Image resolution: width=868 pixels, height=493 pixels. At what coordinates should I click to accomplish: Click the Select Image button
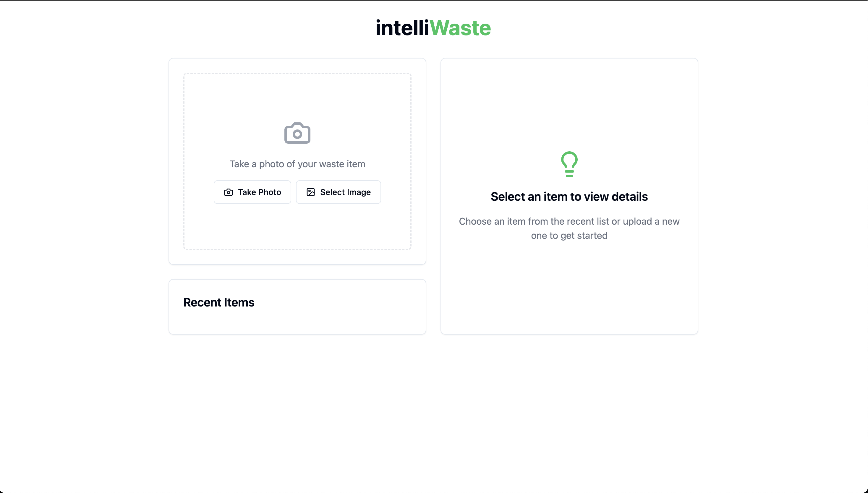(338, 192)
